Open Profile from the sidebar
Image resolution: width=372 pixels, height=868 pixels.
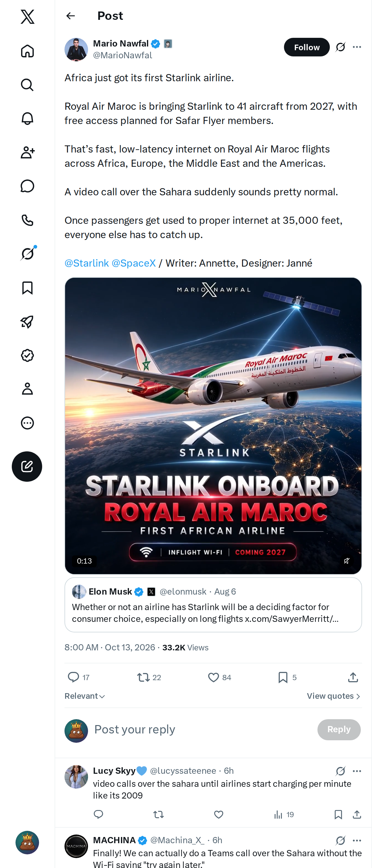[x=27, y=389]
